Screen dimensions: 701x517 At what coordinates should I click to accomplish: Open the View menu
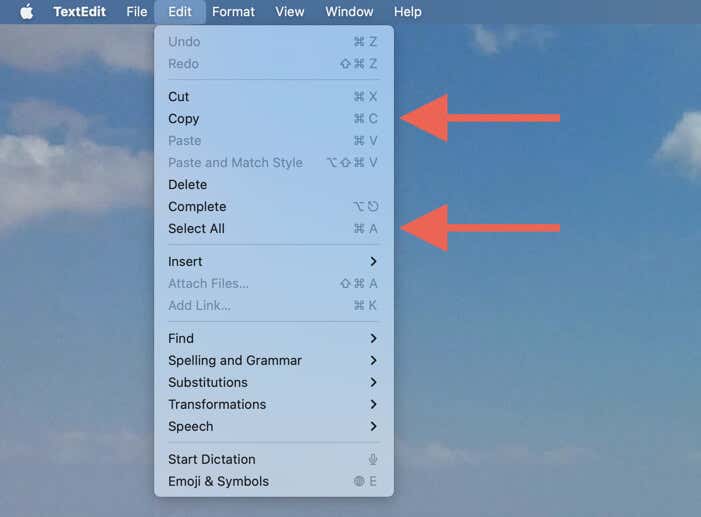tap(290, 12)
